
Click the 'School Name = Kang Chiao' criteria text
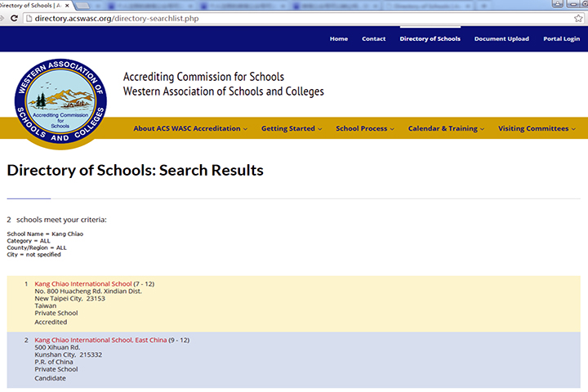45,234
